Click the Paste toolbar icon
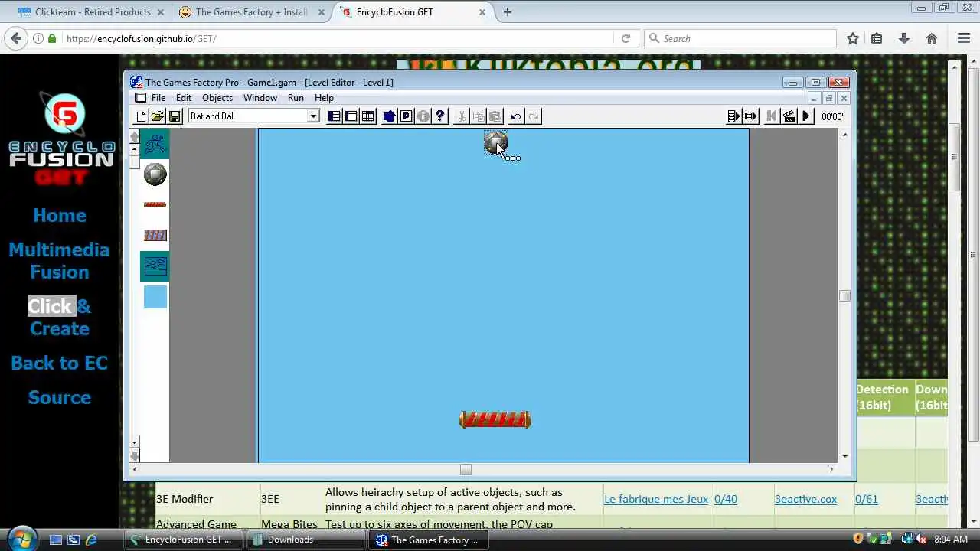This screenshot has width=980, height=551. click(x=495, y=116)
